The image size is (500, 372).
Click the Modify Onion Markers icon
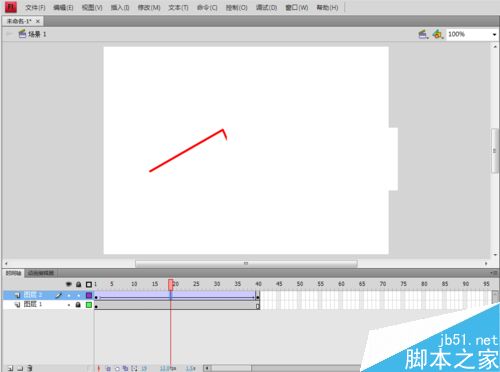[134, 368]
